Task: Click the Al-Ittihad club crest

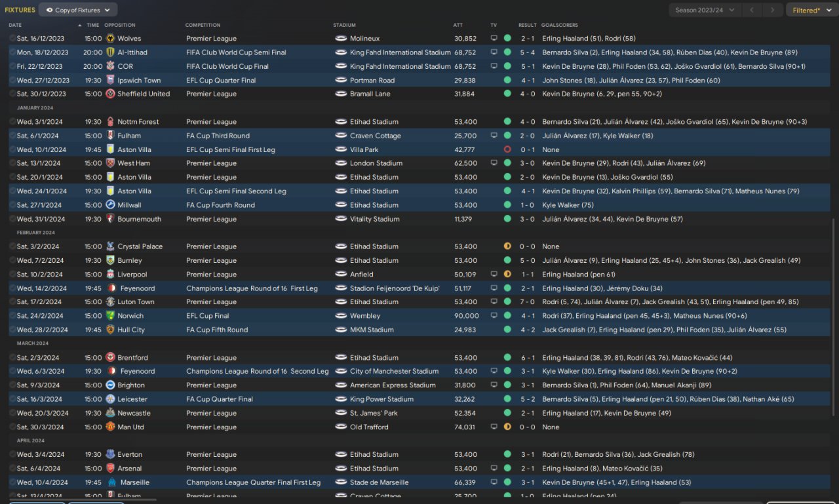Action: 110,52
